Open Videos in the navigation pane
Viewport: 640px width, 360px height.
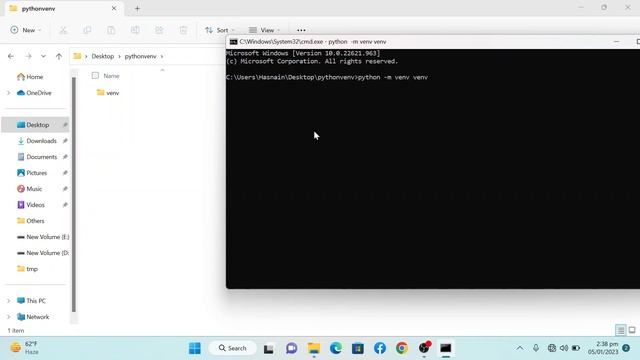point(31,205)
